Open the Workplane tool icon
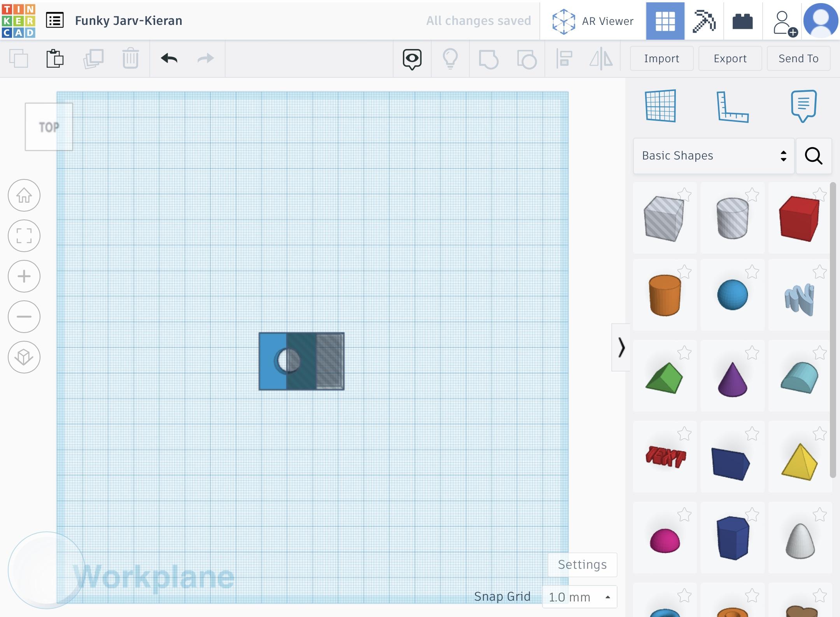Screen dimensions: 840x617 pos(660,106)
